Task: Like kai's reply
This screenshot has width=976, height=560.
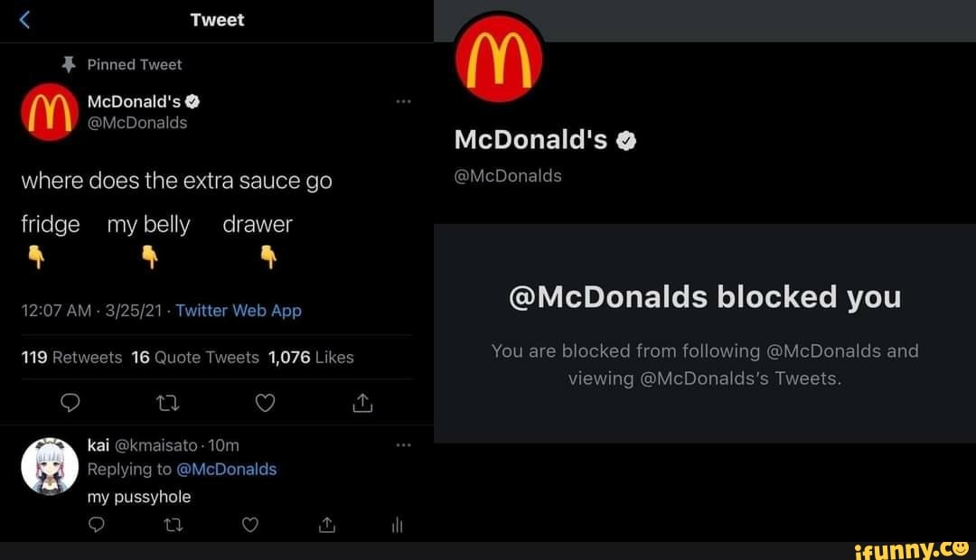Action: [x=250, y=525]
